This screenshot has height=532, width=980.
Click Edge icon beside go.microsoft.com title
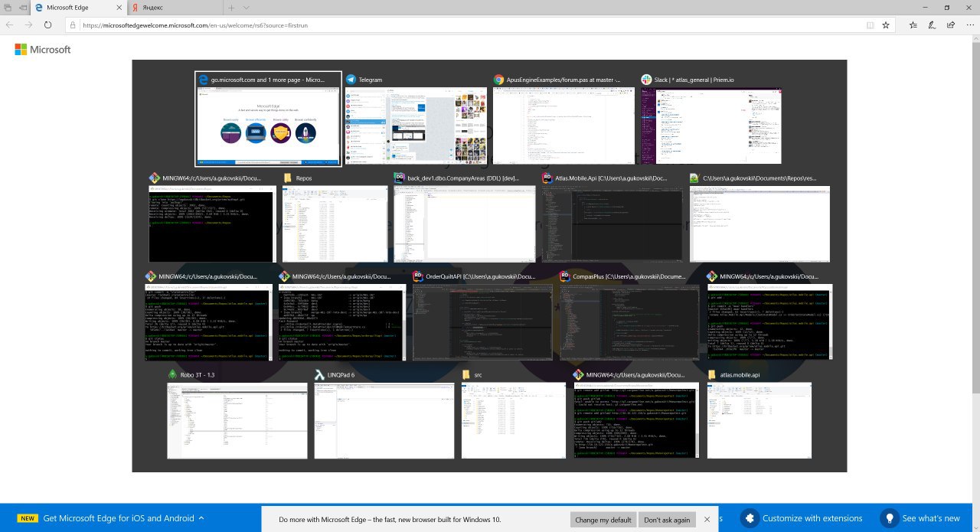204,80
